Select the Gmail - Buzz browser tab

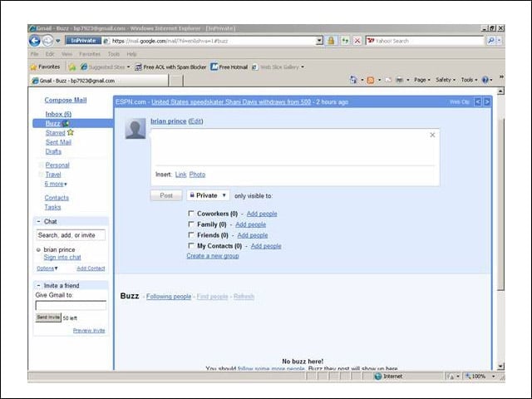[99, 81]
